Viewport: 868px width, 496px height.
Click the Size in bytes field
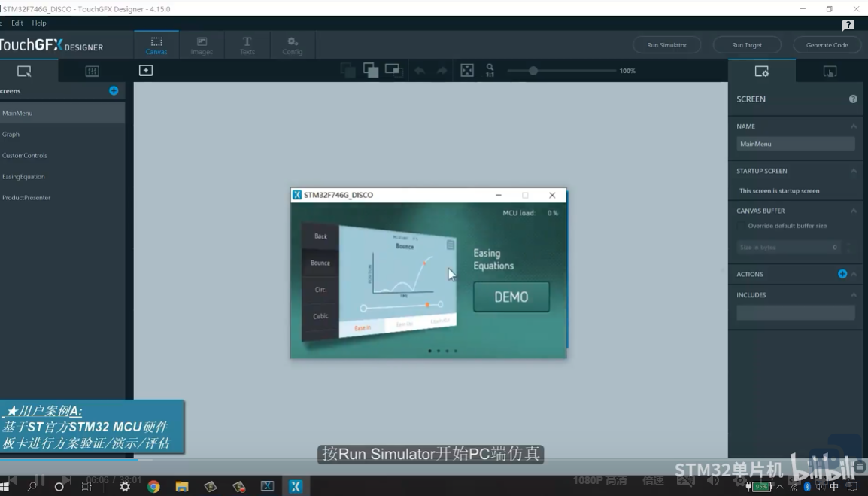tap(788, 247)
